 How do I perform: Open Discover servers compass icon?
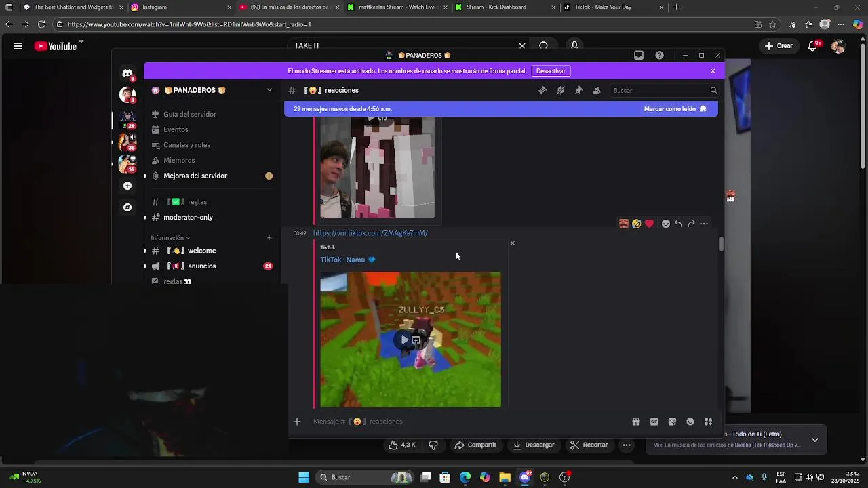(x=127, y=207)
